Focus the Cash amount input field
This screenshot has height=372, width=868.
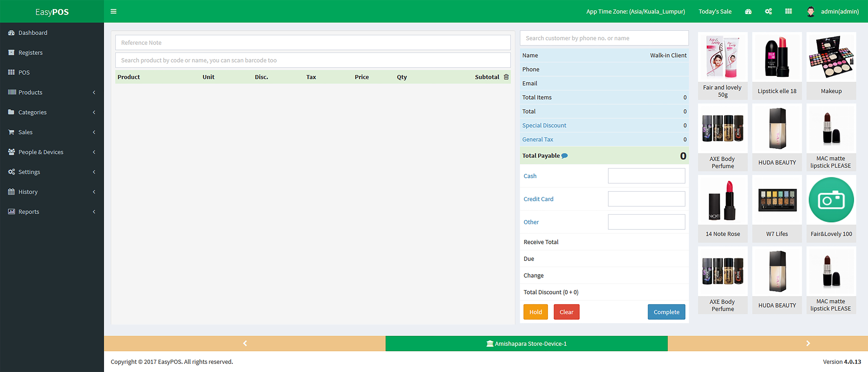[646, 176]
